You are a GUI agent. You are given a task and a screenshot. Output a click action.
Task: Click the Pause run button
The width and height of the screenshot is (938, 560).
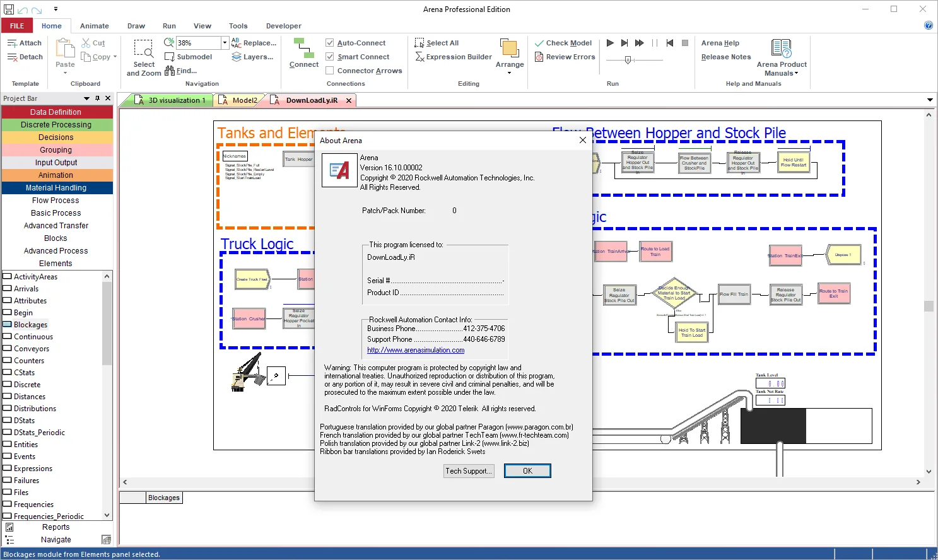tap(655, 43)
